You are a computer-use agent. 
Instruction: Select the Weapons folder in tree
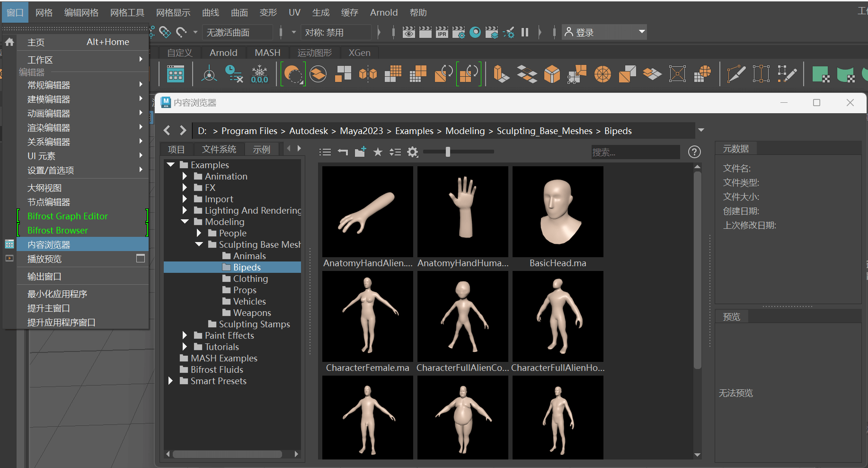tap(252, 313)
